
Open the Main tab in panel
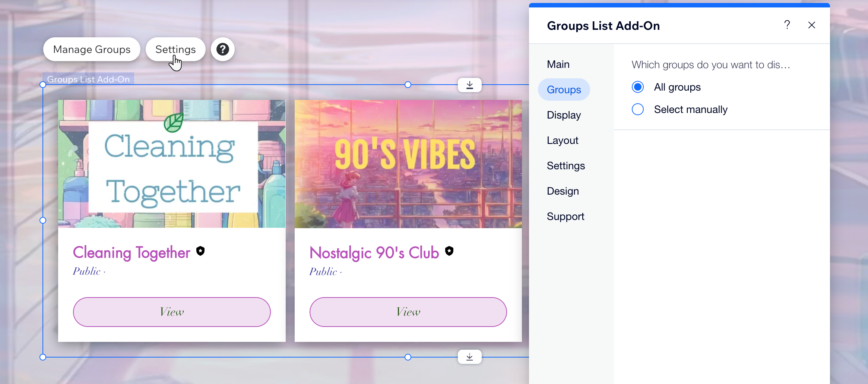558,64
